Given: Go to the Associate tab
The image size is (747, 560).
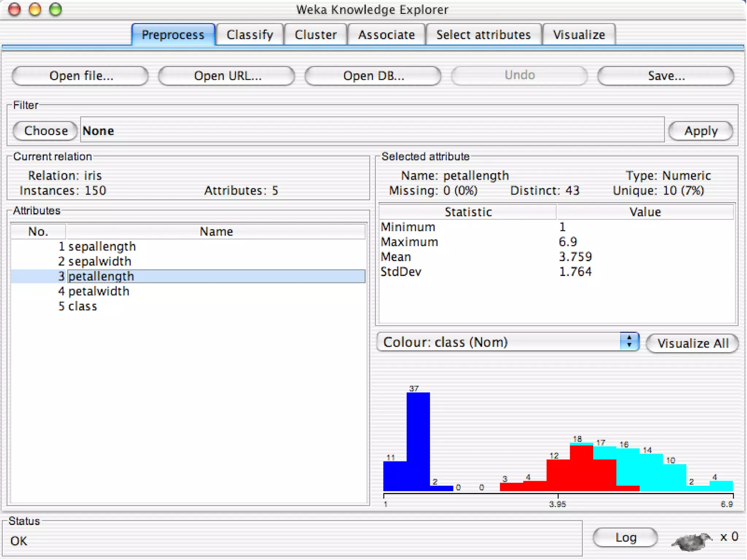Looking at the screenshot, I should 386,35.
